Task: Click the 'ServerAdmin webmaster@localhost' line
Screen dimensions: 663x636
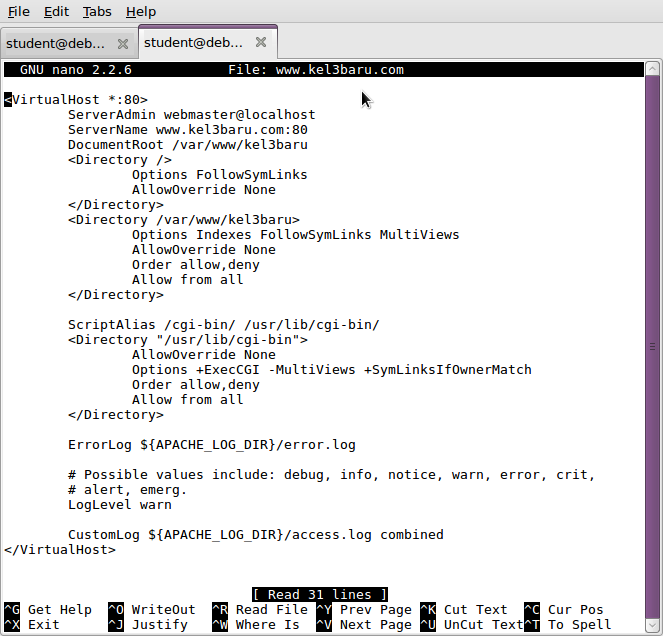Action: pos(192,115)
